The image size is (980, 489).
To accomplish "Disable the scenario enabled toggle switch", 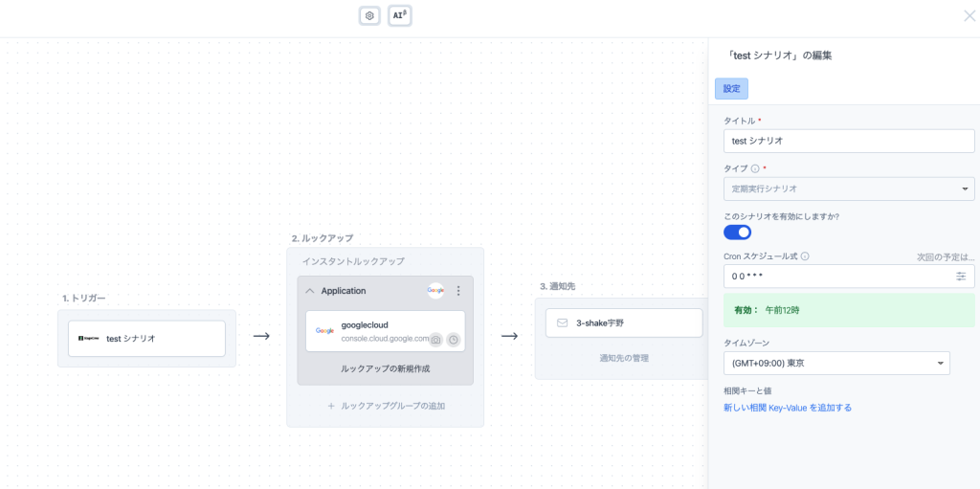I will (737, 233).
